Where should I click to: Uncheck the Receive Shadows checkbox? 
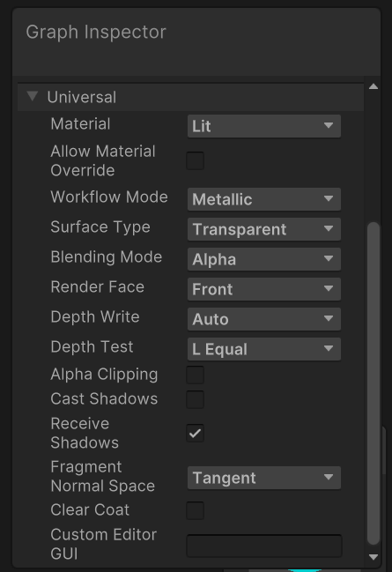click(195, 433)
